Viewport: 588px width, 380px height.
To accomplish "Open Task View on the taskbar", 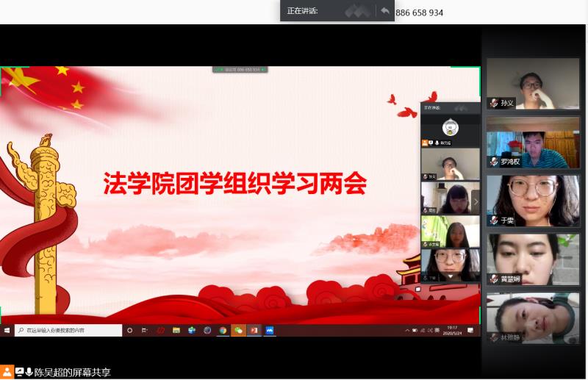I will point(144,331).
